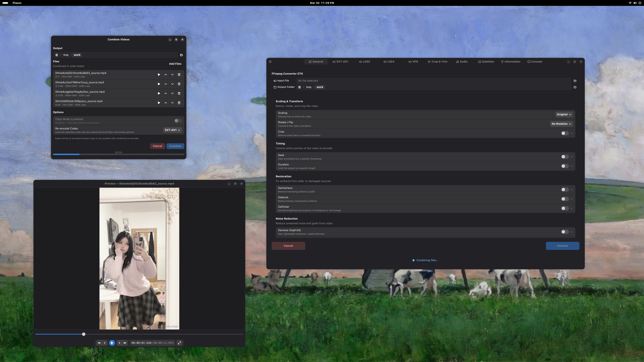Image resolution: width=644 pixels, height=362 pixels.
Task: Skip to next frame in preview
Action: coord(119,343)
